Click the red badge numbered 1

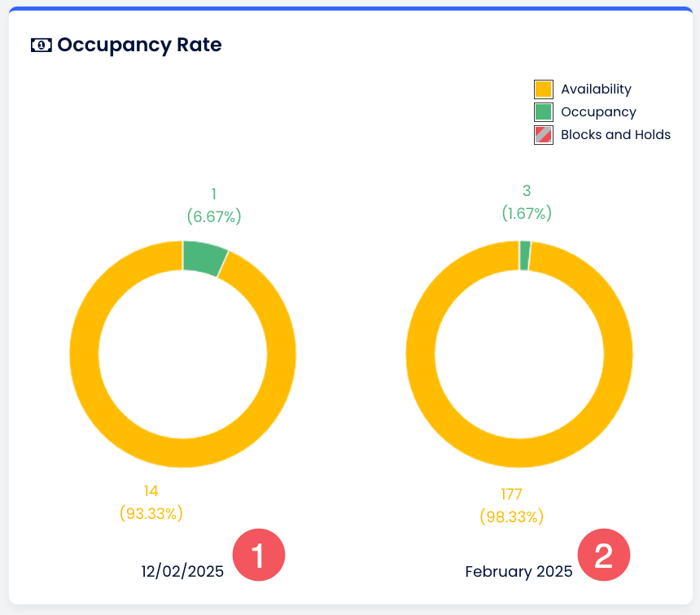tap(259, 556)
